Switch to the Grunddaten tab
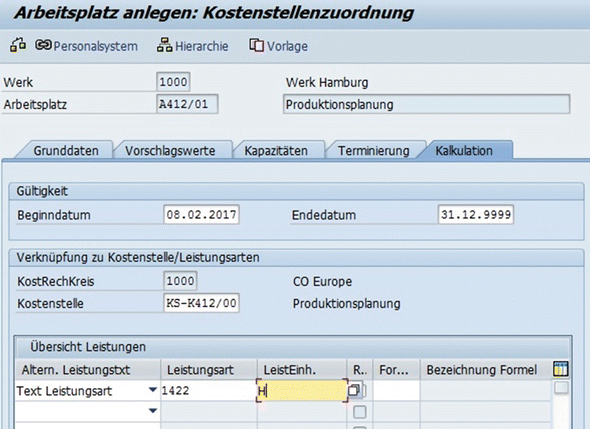The width and height of the screenshot is (590, 429). pos(66,151)
